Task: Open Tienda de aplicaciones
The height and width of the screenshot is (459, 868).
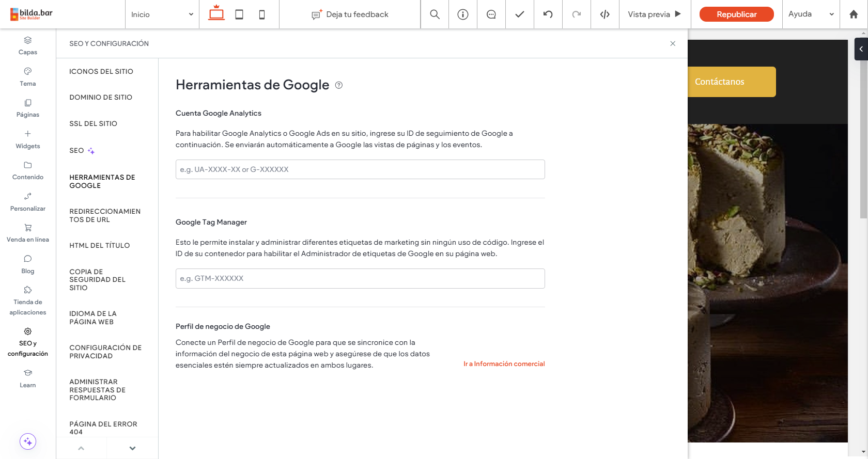Action: (28, 300)
